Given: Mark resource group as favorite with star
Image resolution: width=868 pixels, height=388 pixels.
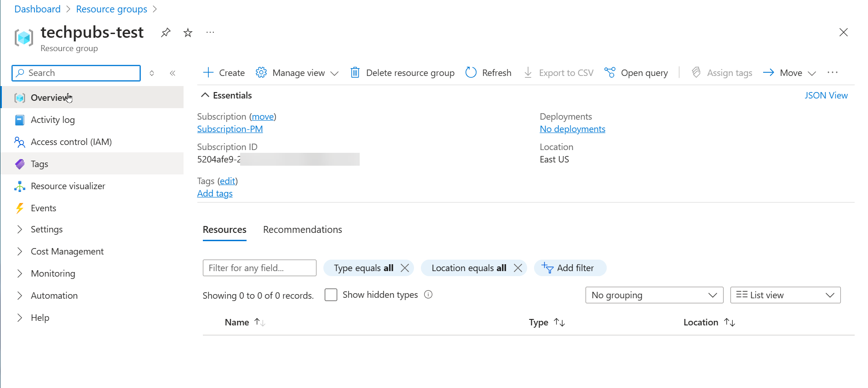Looking at the screenshot, I should point(188,33).
